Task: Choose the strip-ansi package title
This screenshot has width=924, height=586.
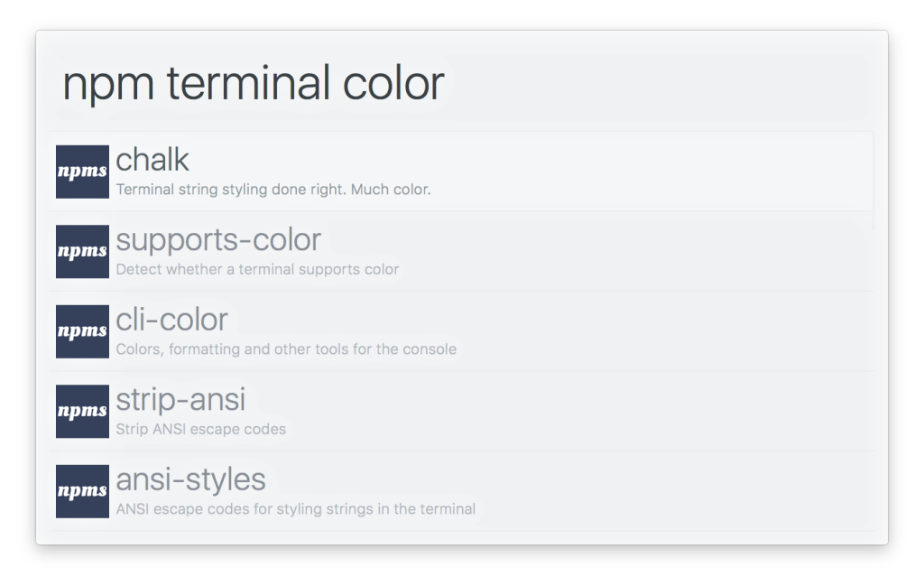Action: (180, 400)
